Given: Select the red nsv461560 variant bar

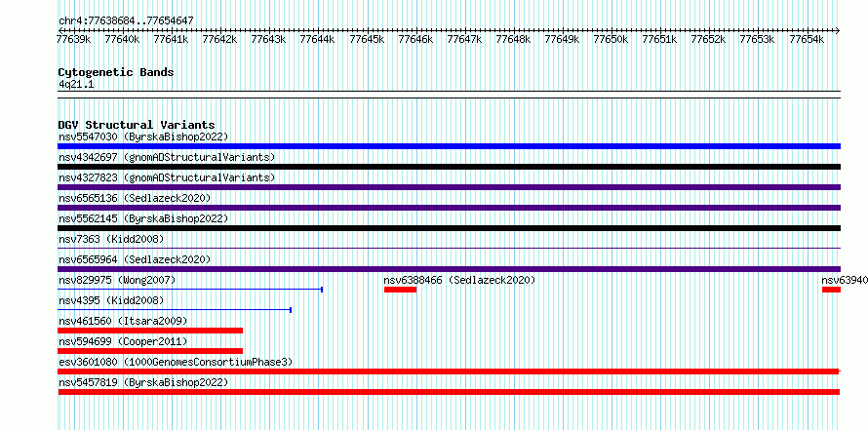Looking at the screenshot, I should click(x=150, y=331).
